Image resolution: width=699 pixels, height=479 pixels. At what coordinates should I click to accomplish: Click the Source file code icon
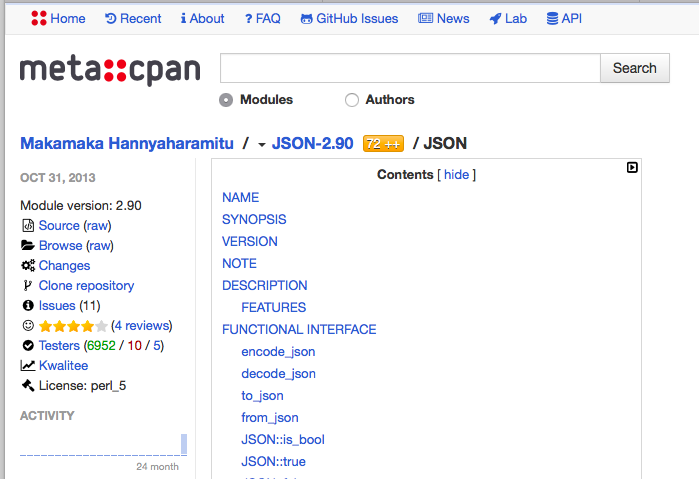point(28,225)
